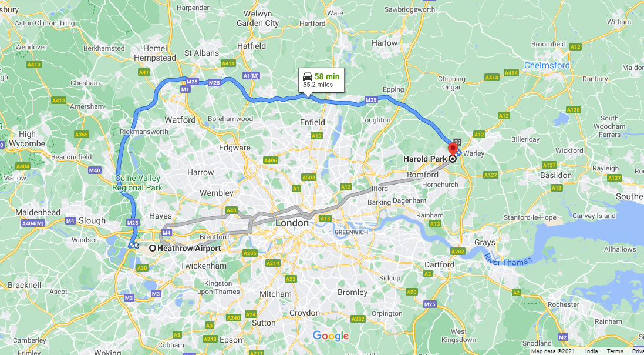Viewport: 644px width, 355px height.
Task: Click the Google logo on the map
Action: 331,336
